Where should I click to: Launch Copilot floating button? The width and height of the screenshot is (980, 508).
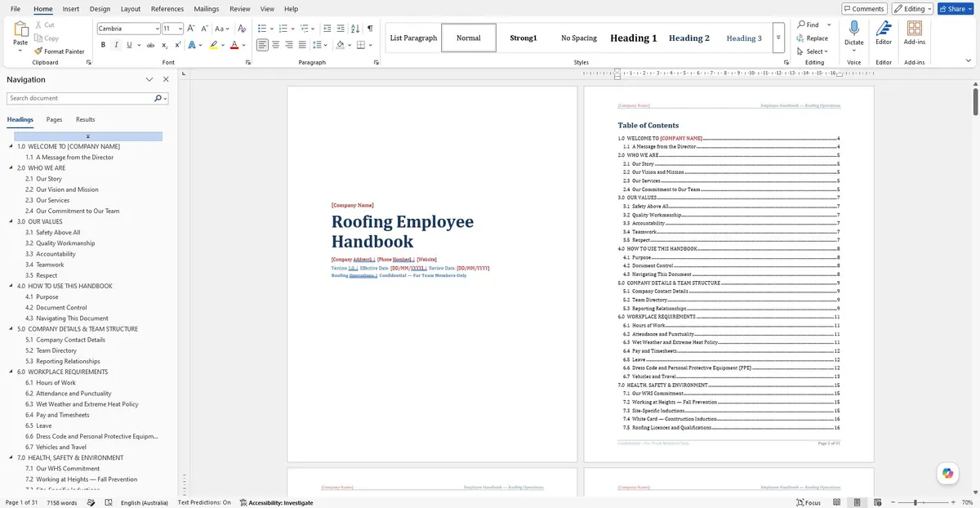click(947, 473)
